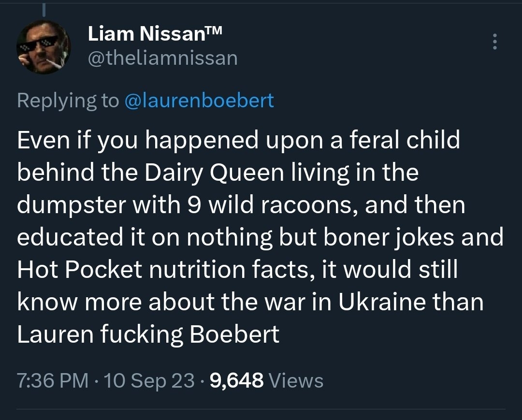The width and height of the screenshot is (522, 420).
Task: Open the three-dot more options menu
Action: coord(494,42)
